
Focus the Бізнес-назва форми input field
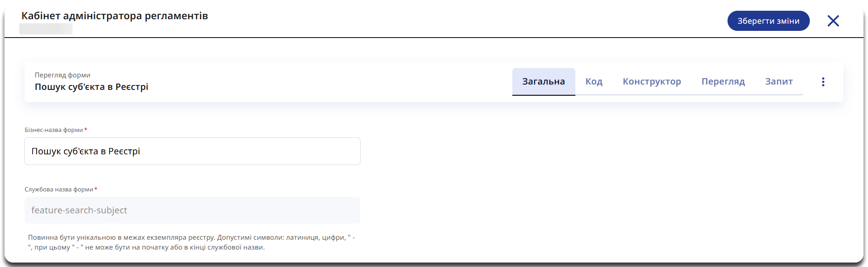[x=192, y=151]
